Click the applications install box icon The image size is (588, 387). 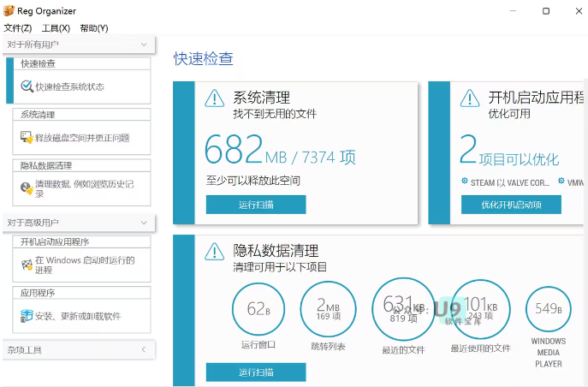pos(27,316)
